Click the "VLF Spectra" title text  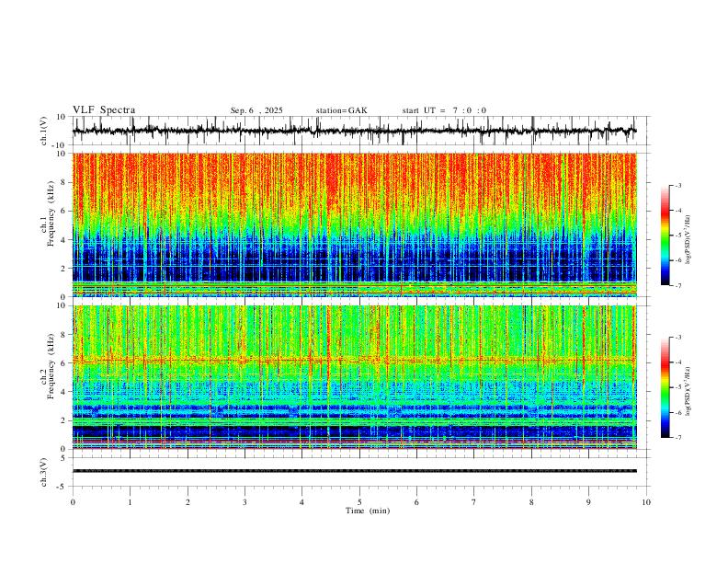(104, 110)
